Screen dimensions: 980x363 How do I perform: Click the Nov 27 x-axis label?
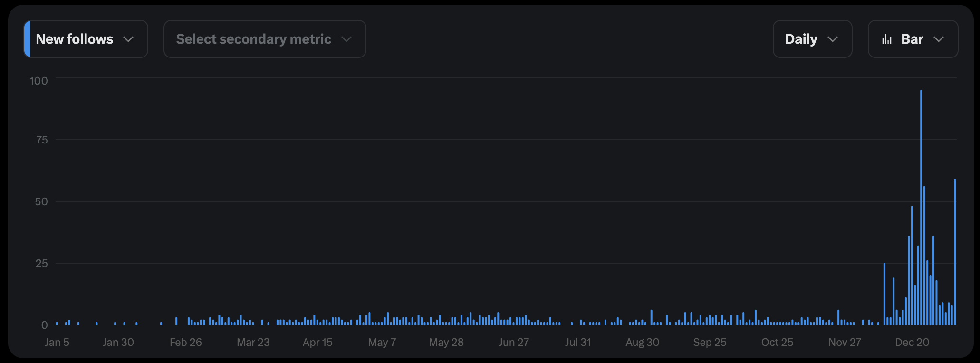pyautogui.click(x=845, y=342)
